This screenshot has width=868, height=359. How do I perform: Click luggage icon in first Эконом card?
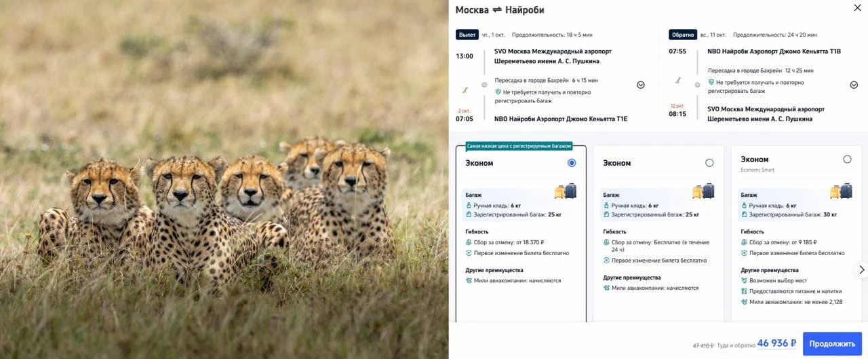pos(566,191)
